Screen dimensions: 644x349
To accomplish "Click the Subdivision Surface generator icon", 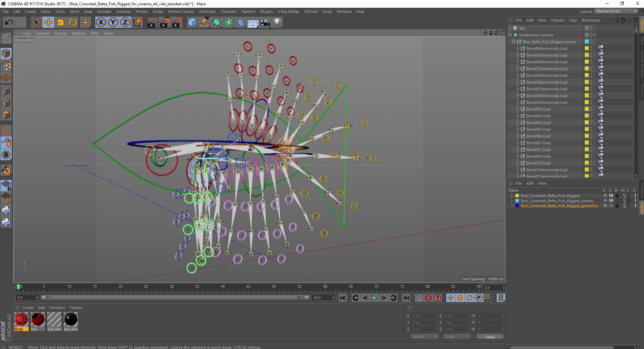I will [217, 23].
